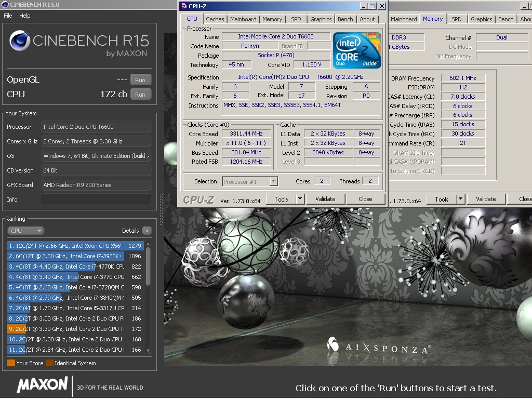Click the rendered Sponza scene image
Image resolution: width=532 pixels, height=399 pixels.
(x=348, y=287)
